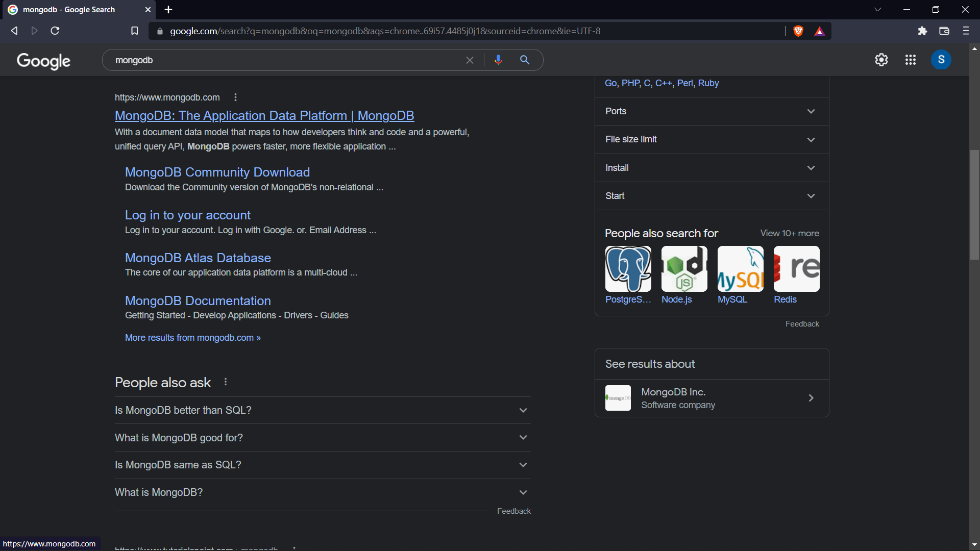Open MongoDB Community Download link

[x=217, y=172]
